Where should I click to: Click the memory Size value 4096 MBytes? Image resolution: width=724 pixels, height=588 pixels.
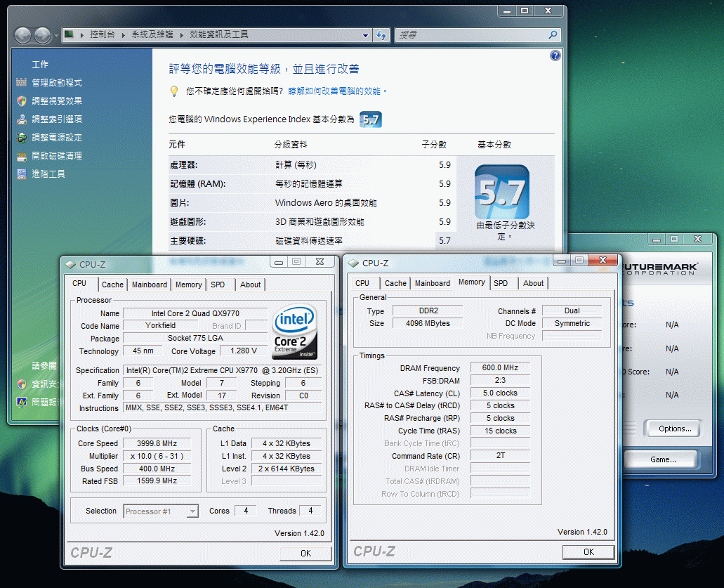(428, 323)
